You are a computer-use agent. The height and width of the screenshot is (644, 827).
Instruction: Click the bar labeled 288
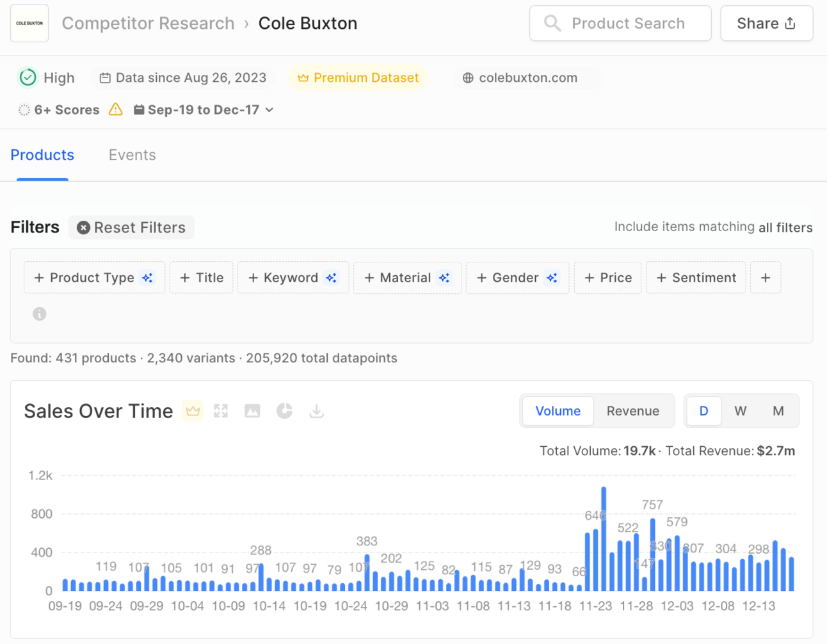tap(261, 577)
